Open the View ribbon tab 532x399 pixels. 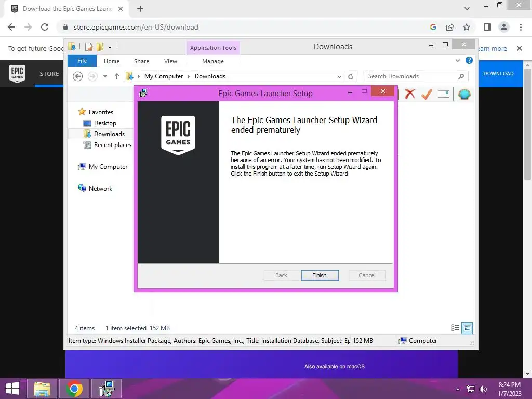pyautogui.click(x=170, y=61)
